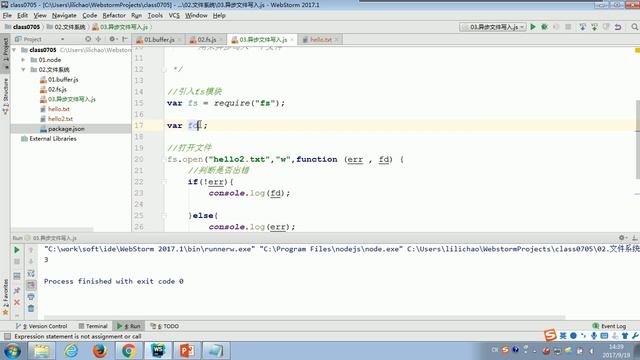Select hello.txt in the project tree
Image resolution: width=640 pixels, height=360 pixels.
[x=55, y=109]
